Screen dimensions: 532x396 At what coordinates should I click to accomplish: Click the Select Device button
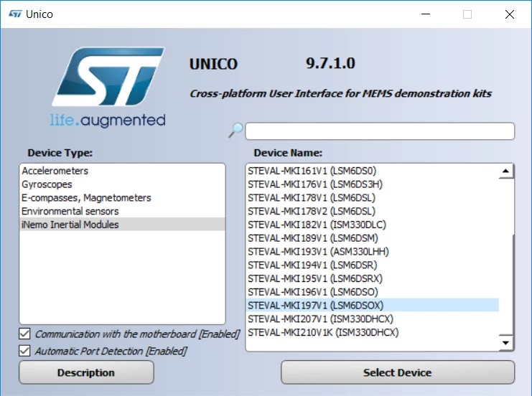[398, 372]
